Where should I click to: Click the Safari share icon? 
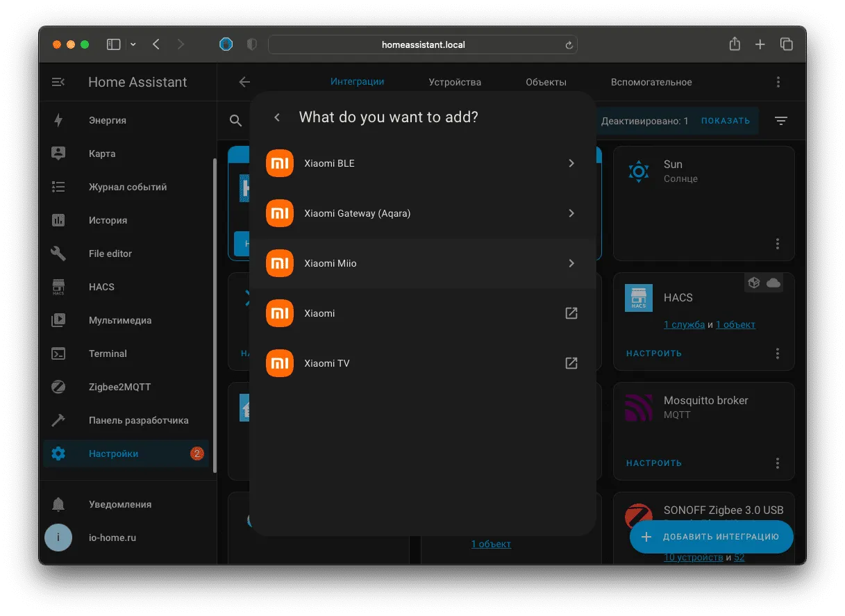(735, 44)
